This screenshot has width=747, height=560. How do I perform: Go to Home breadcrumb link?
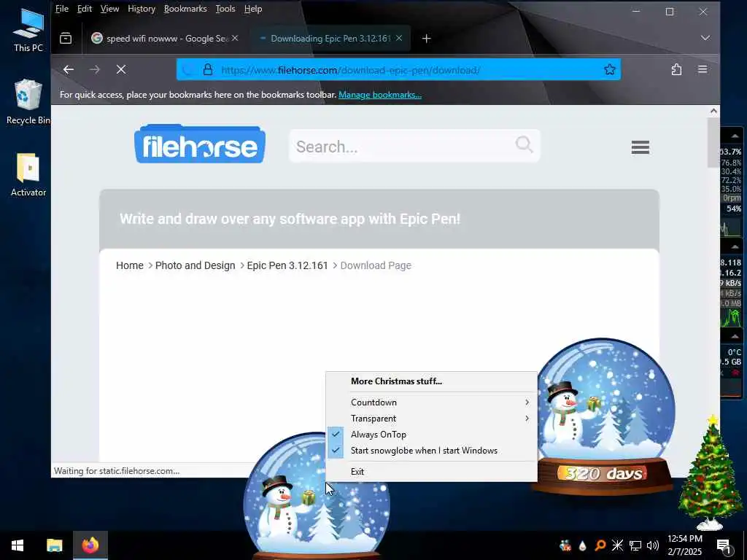[130, 265]
